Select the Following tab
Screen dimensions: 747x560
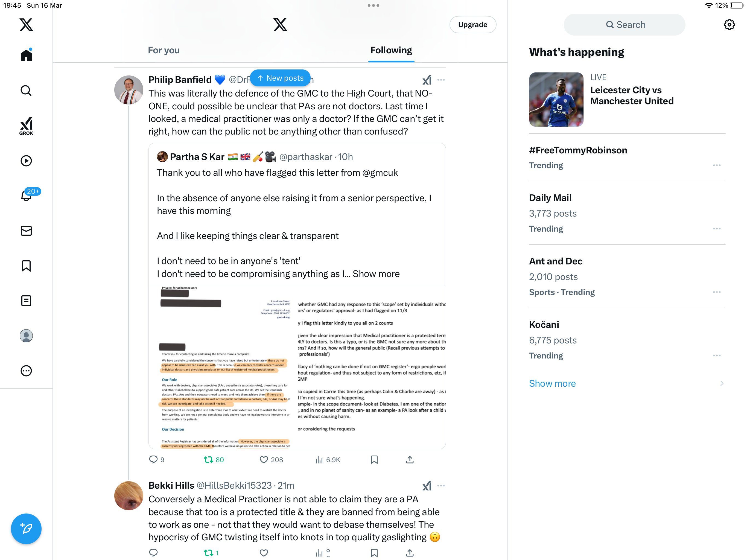tap(391, 50)
